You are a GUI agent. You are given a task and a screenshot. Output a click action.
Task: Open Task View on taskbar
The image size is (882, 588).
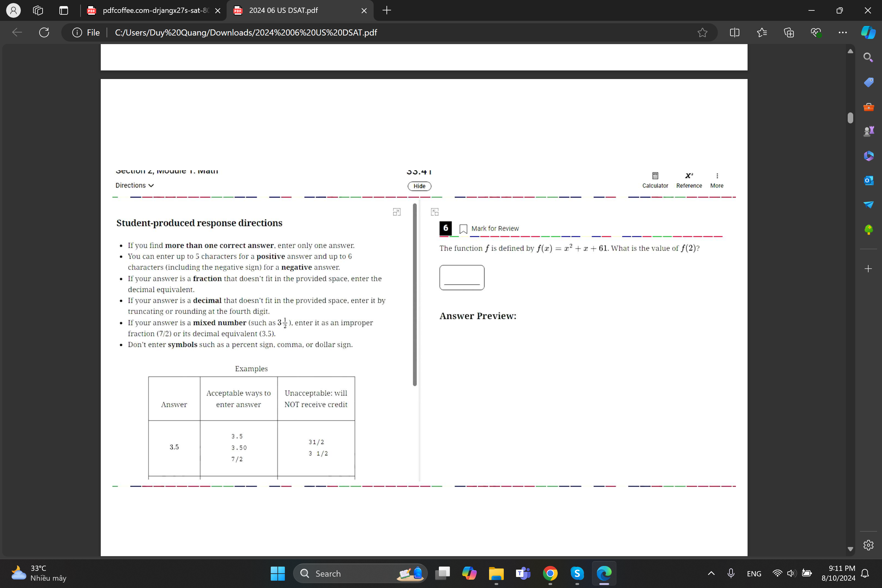[x=443, y=573]
